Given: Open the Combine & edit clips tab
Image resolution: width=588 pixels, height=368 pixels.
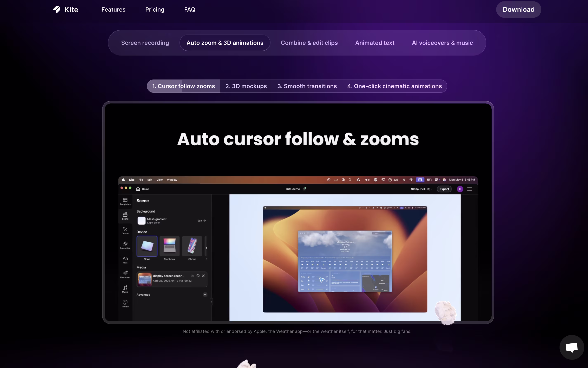Looking at the screenshot, I should [x=309, y=43].
